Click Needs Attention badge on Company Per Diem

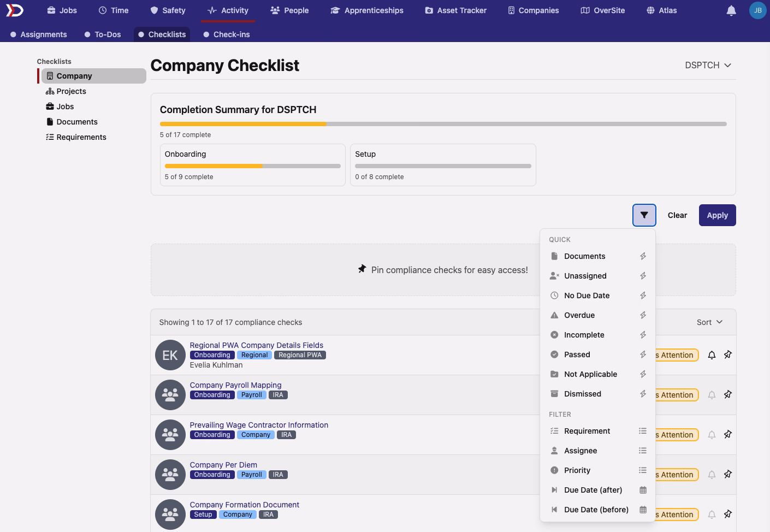pyautogui.click(x=677, y=475)
